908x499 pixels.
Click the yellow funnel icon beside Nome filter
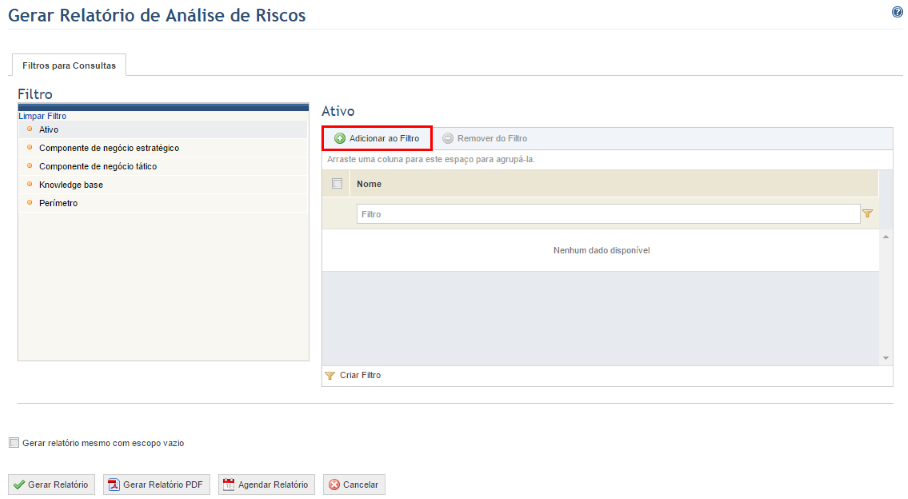click(x=867, y=214)
